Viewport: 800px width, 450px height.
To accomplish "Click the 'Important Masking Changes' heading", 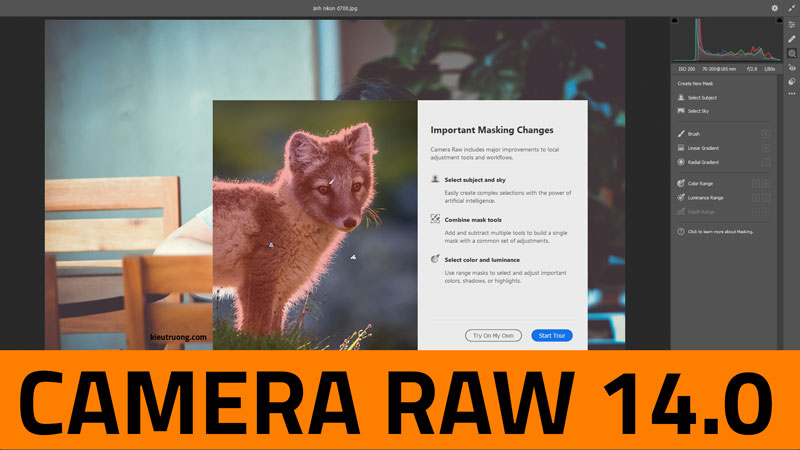I will tap(492, 130).
